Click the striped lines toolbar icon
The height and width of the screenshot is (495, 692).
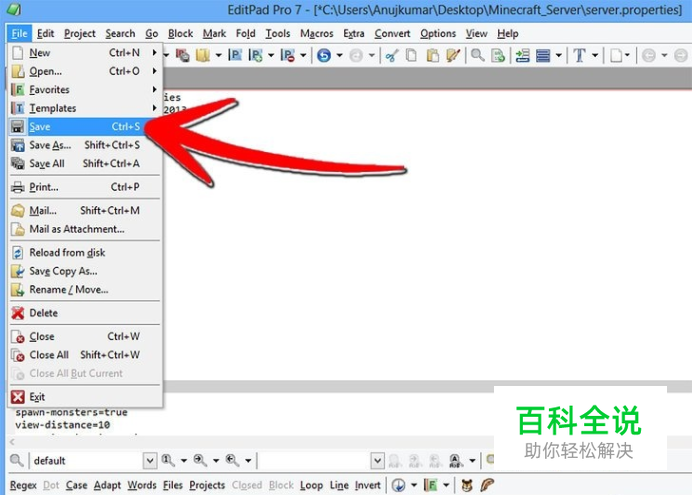click(543, 55)
